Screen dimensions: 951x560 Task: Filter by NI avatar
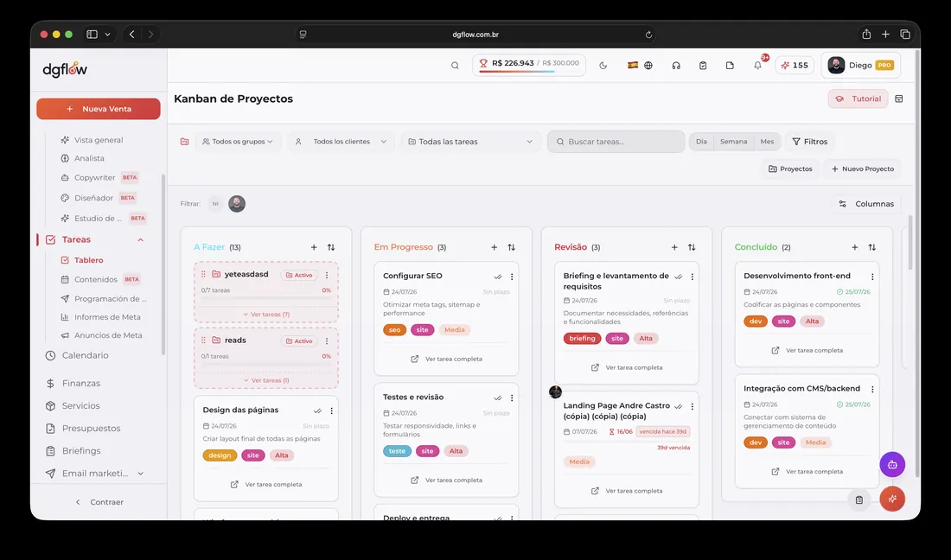[x=215, y=204]
